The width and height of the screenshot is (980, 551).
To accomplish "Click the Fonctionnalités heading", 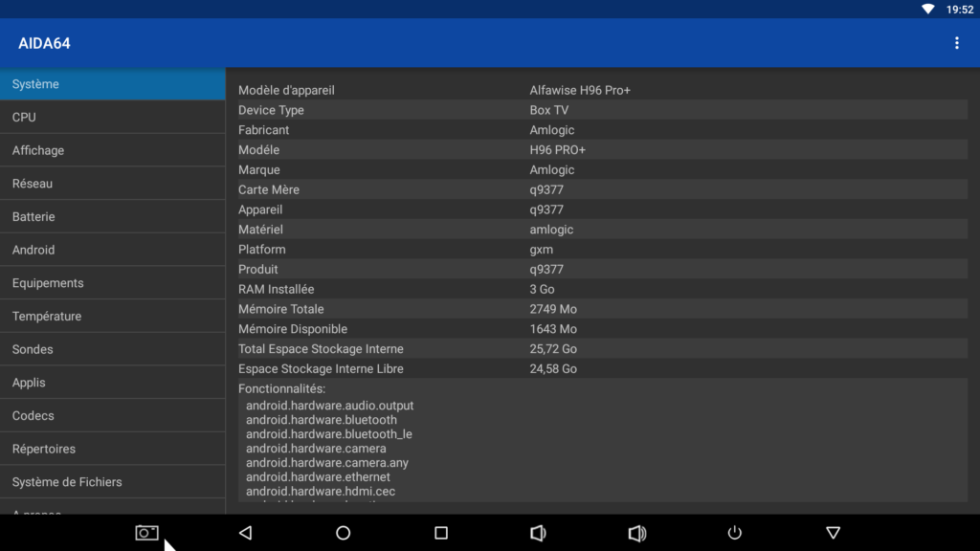I will tap(282, 388).
